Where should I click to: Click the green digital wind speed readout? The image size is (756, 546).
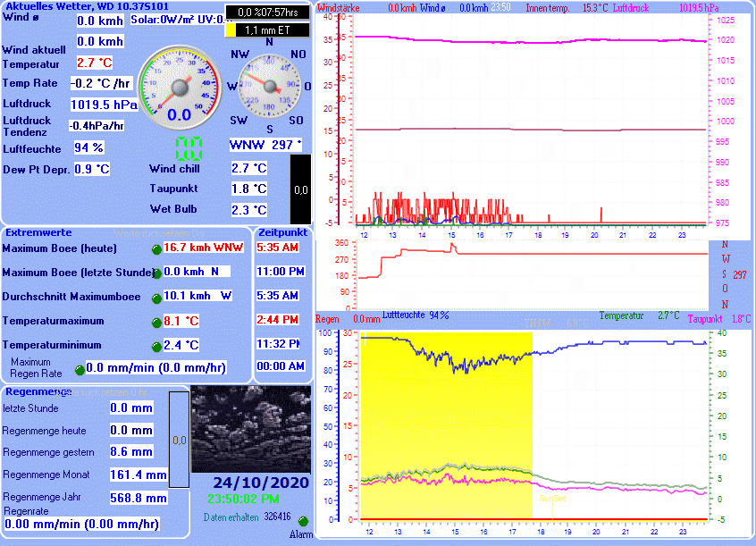coord(189,149)
